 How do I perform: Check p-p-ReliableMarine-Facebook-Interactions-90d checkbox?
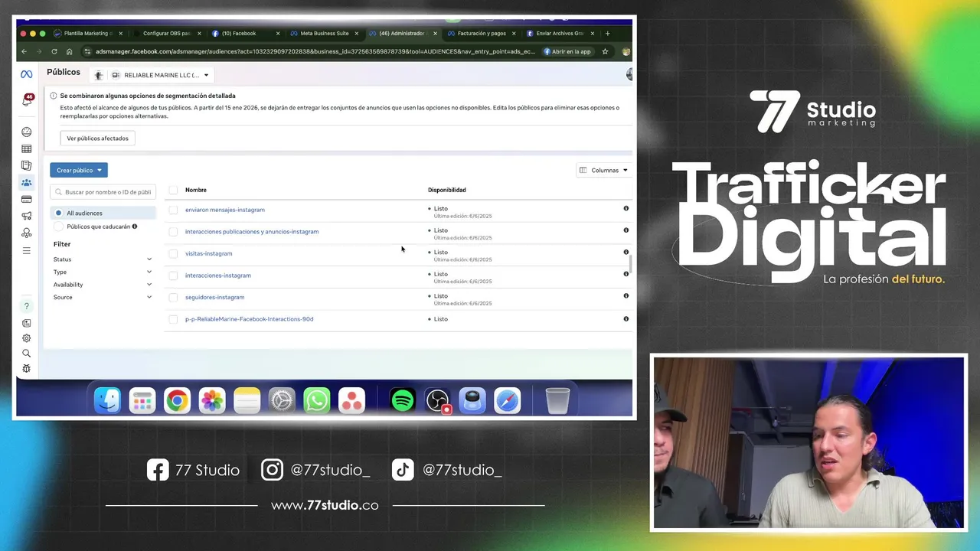(x=173, y=319)
